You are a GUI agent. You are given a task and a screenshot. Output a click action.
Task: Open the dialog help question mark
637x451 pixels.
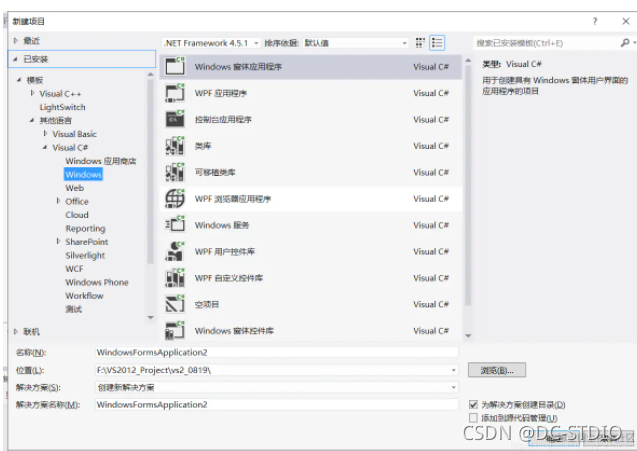coord(595,21)
